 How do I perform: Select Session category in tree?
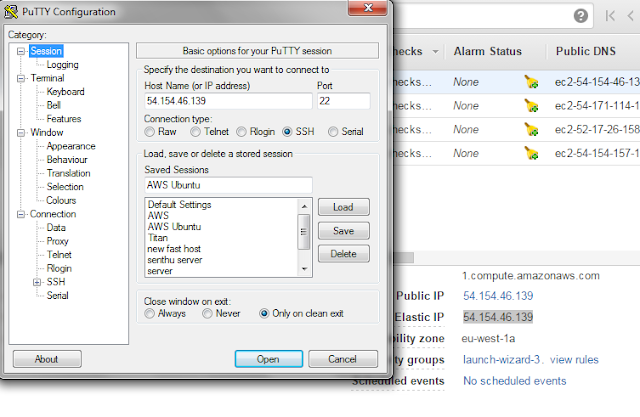(x=46, y=51)
